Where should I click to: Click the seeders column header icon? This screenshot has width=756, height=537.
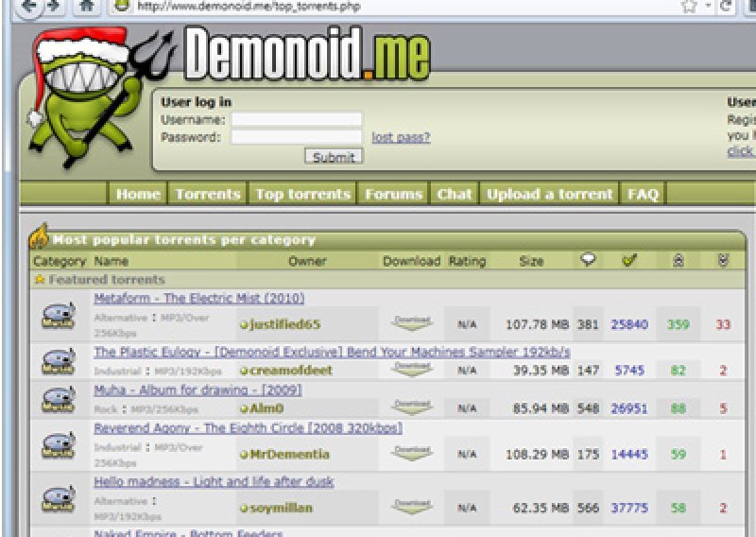coord(679,261)
